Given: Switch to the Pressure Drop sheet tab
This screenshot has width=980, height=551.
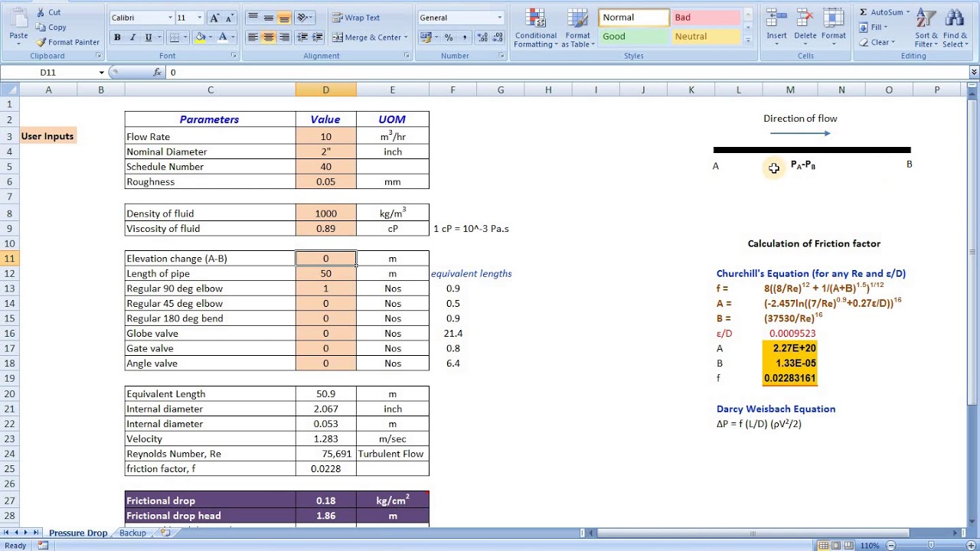Looking at the screenshot, I should [x=78, y=533].
